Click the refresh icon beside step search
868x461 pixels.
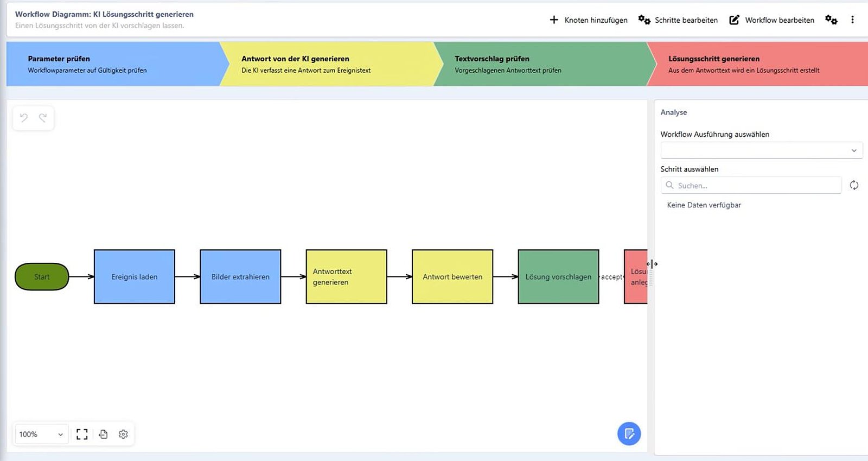pos(854,185)
